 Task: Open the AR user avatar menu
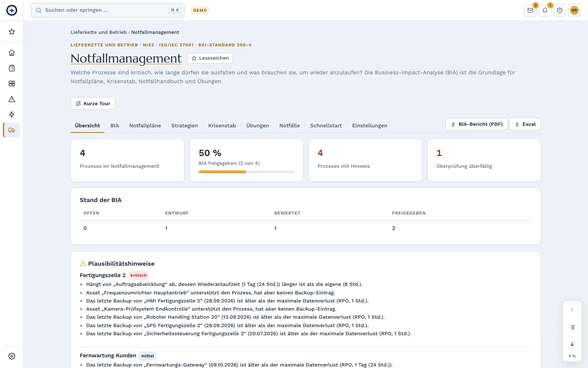574,10
